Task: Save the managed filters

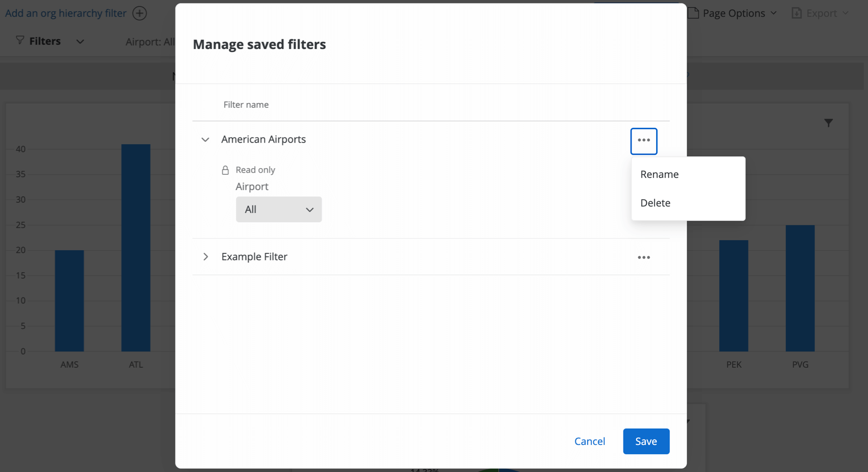Action: (646, 441)
